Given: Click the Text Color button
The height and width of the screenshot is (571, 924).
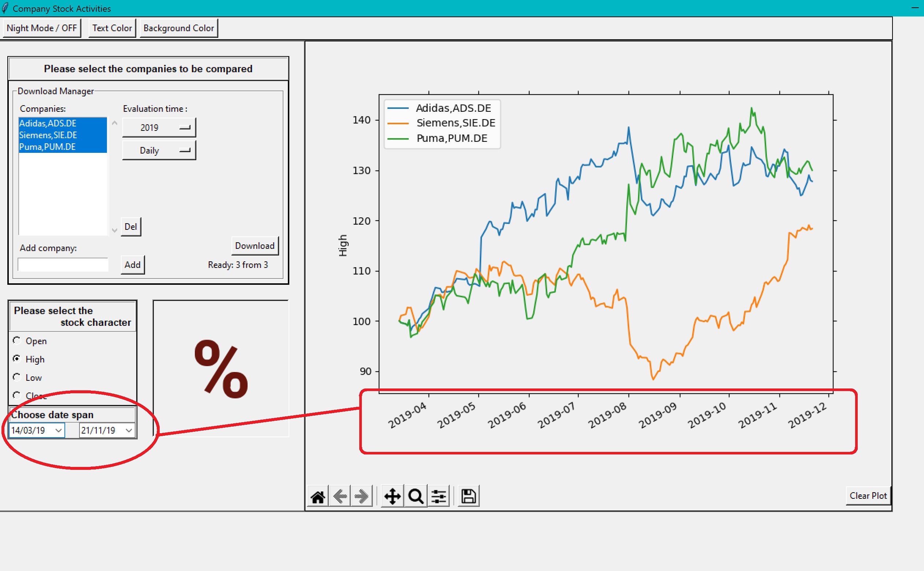Looking at the screenshot, I should [x=112, y=28].
